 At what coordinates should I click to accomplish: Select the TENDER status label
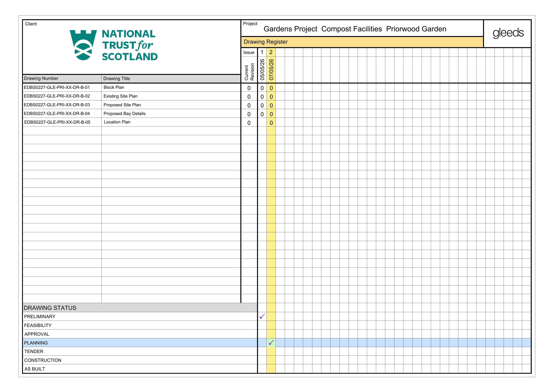coord(34,352)
